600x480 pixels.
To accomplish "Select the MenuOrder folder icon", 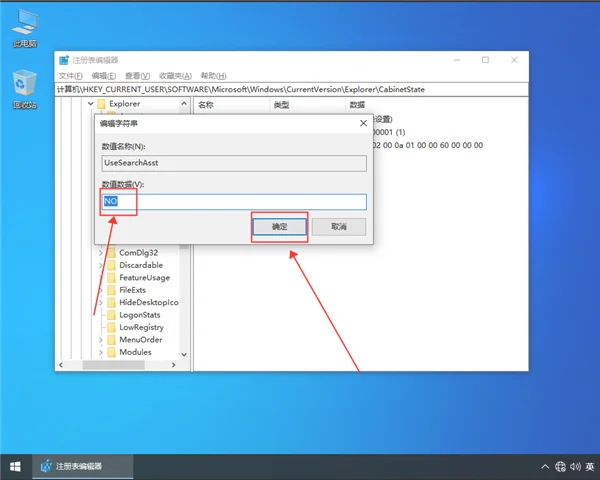I will [111, 340].
